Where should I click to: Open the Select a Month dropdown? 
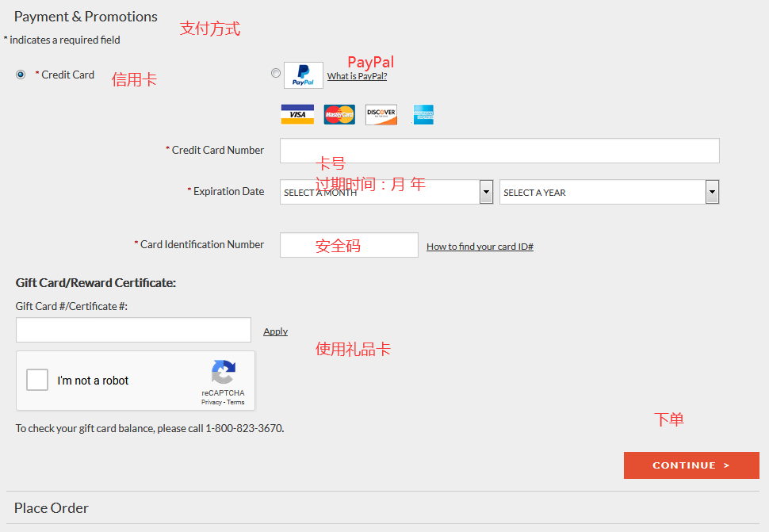point(386,193)
